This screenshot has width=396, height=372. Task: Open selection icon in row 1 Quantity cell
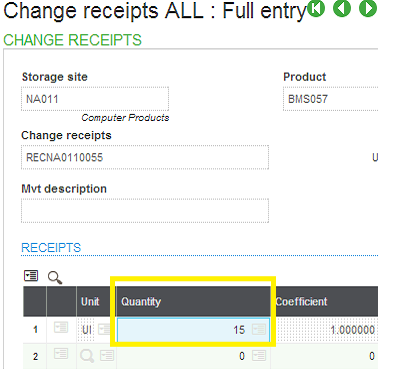click(259, 330)
